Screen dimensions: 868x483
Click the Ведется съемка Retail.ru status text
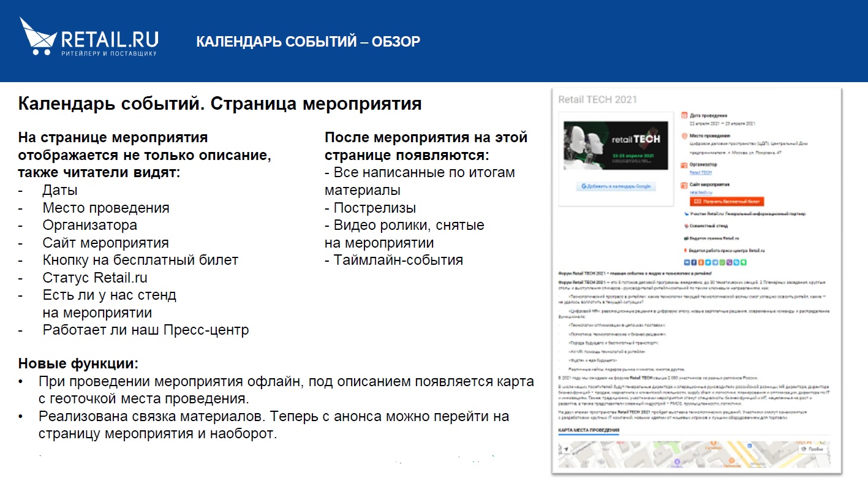pyautogui.click(x=714, y=238)
